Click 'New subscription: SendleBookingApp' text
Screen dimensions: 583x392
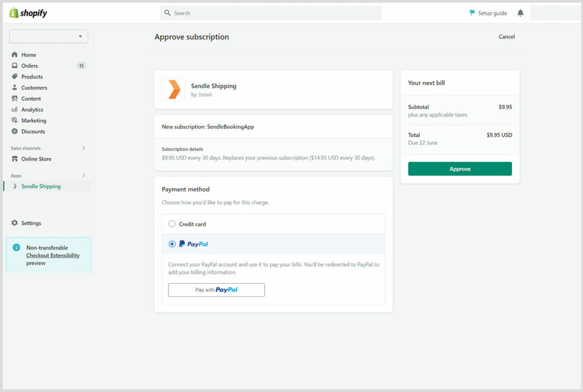coord(208,127)
